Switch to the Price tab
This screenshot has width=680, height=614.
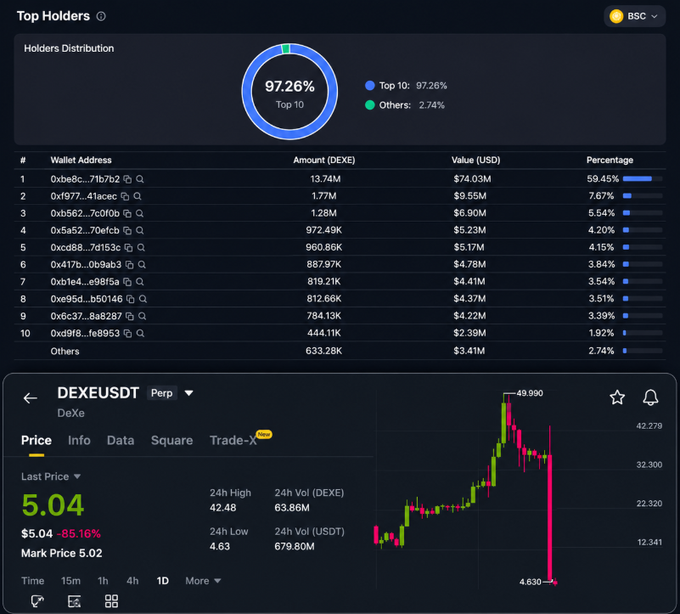[36, 440]
